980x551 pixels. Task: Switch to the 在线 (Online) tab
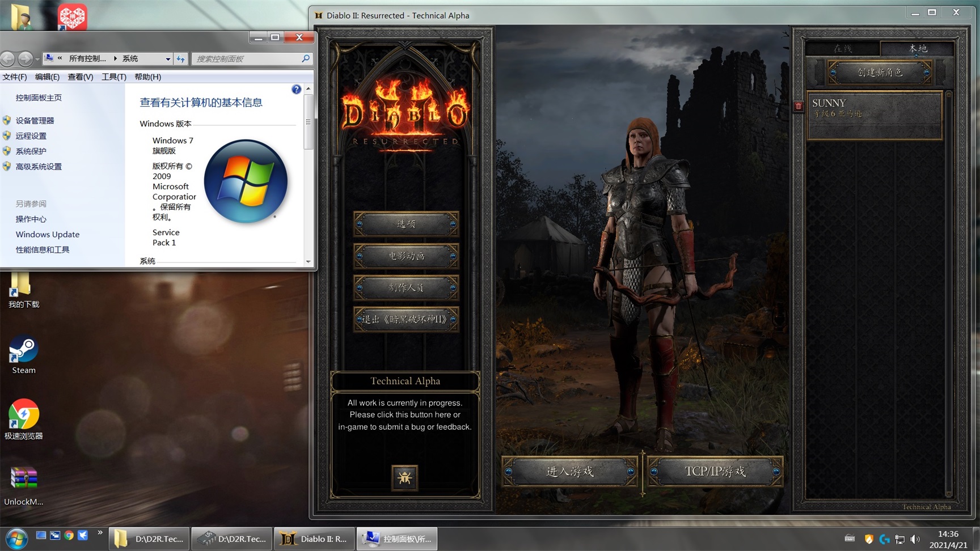pyautogui.click(x=843, y=49)
